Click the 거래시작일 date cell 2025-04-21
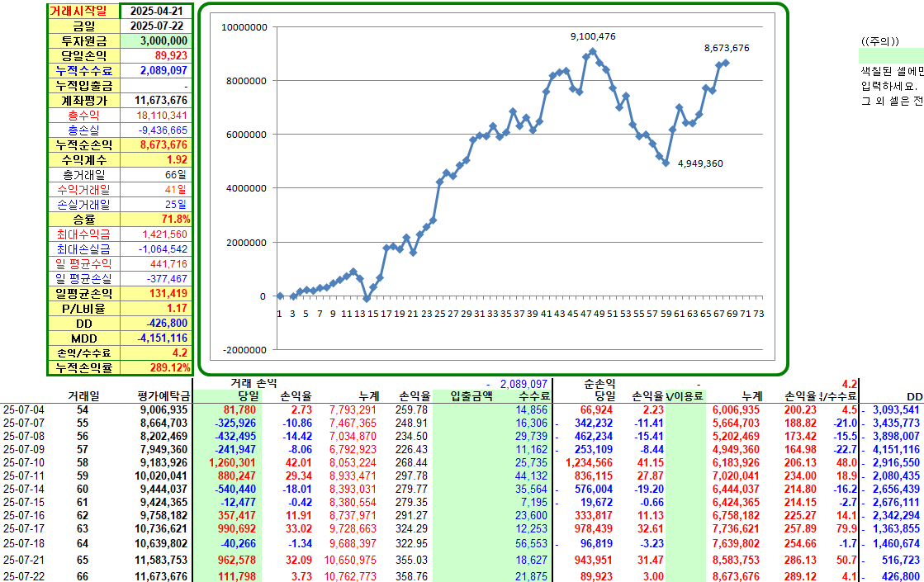The height and width of the screenshot is (582, 924). pyautogui.click(x=156, y=12)
